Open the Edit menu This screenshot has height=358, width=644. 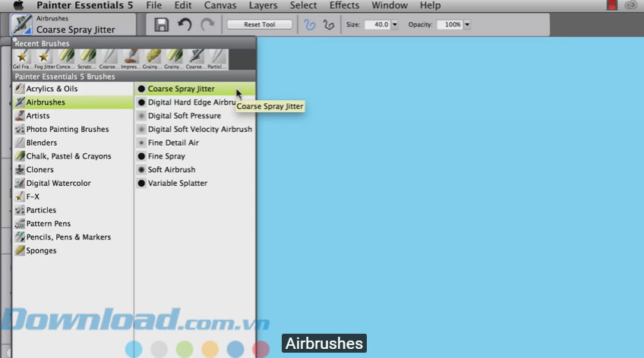(x=183, y=5)
